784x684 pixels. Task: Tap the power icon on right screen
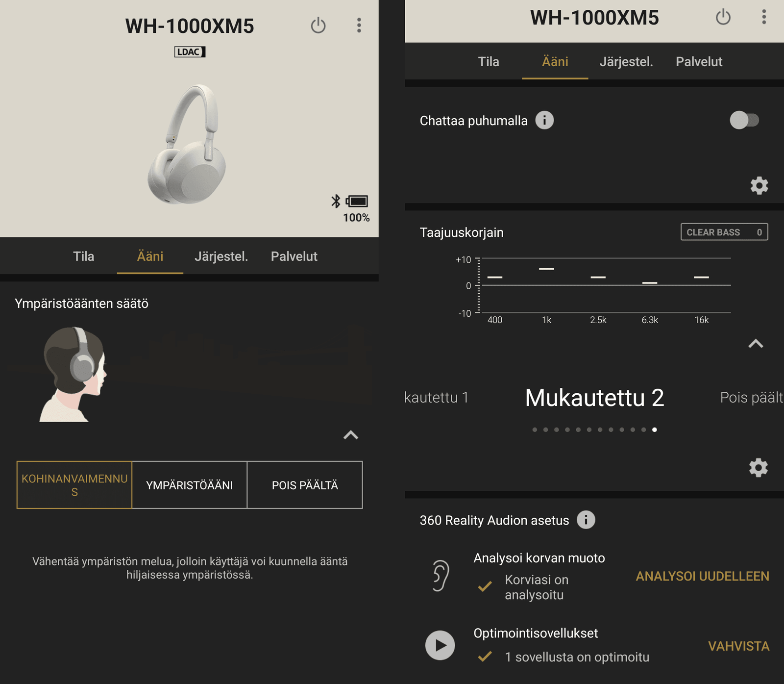(x=723, y=17)
